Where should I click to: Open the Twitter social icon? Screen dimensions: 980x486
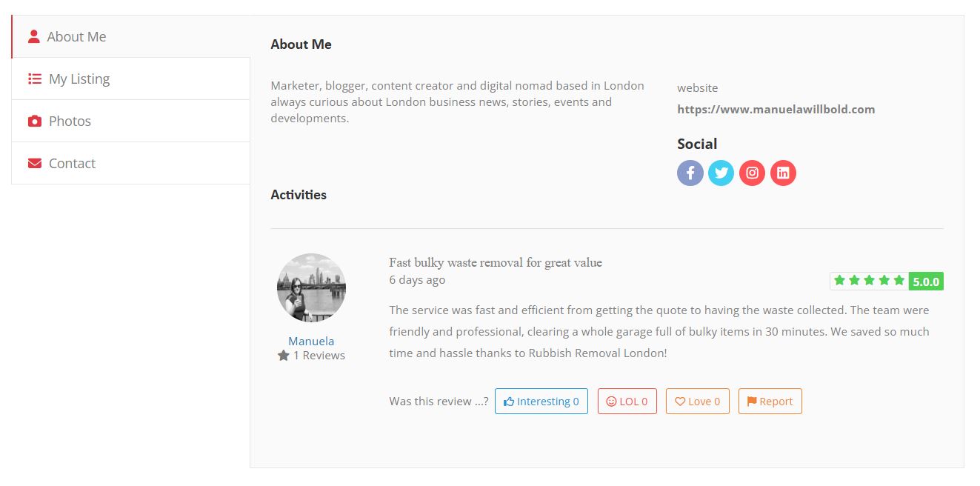coord(721,173)
